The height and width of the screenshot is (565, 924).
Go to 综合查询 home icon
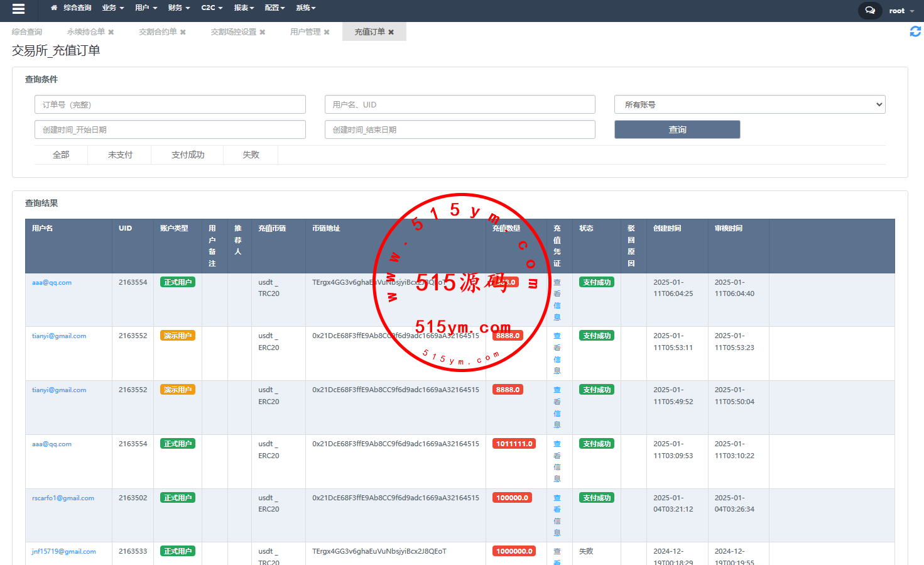click(54, 8)
